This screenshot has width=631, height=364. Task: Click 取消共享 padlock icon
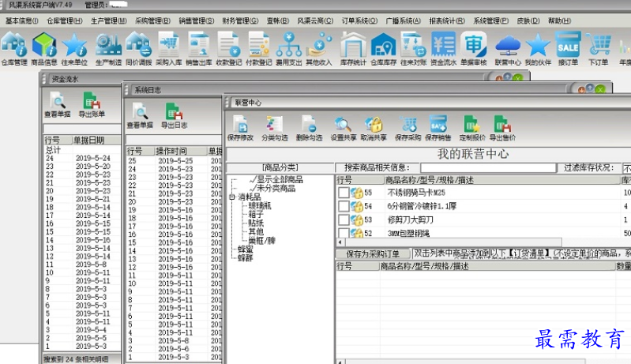[x=374, y=128]
